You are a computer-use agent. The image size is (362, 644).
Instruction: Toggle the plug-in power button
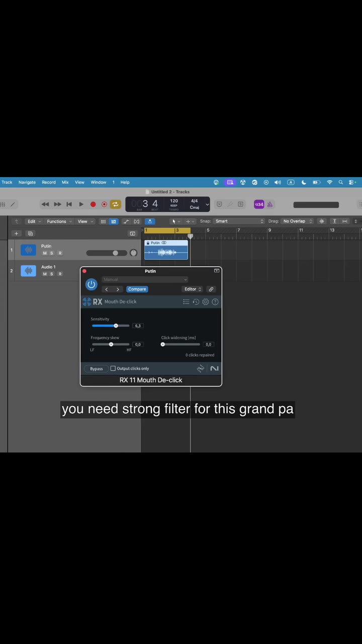click(x=91, y=284)
